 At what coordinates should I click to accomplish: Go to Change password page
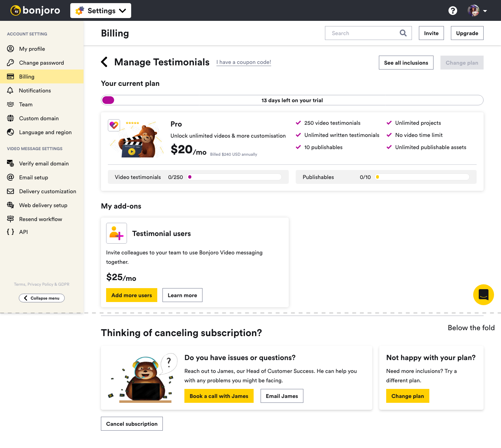pyautogui.click(x=42, y=63)
